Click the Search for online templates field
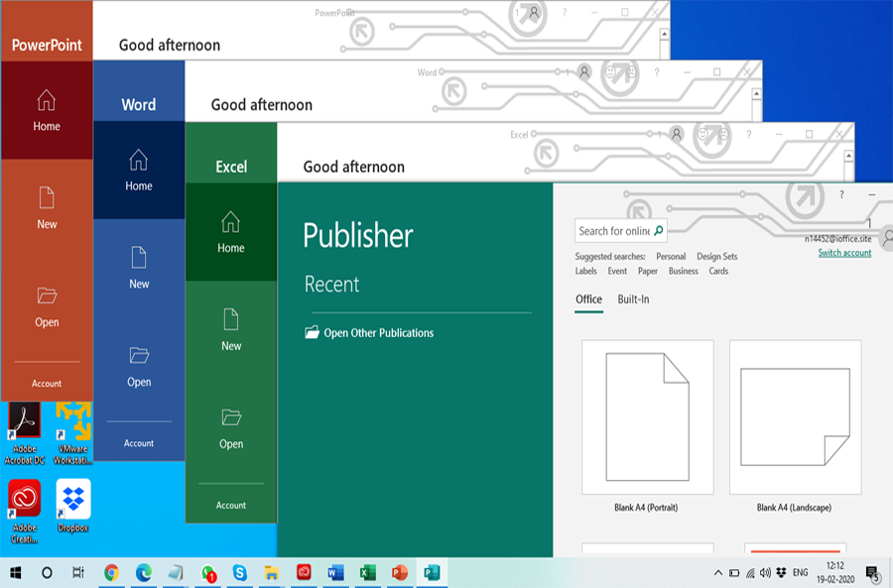 [613, 231]
